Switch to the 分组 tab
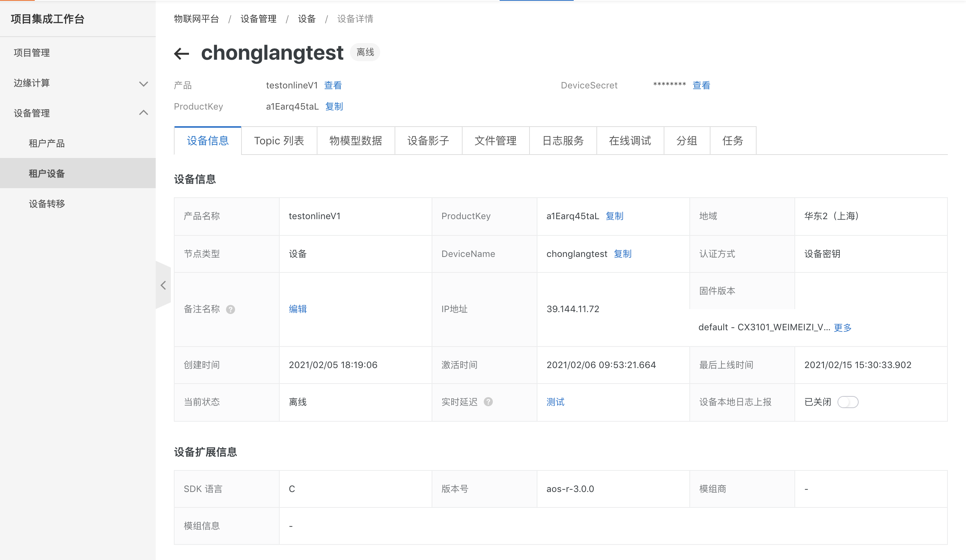The height and width of the screenshot is (560, 966). click(x=687, y=141)
